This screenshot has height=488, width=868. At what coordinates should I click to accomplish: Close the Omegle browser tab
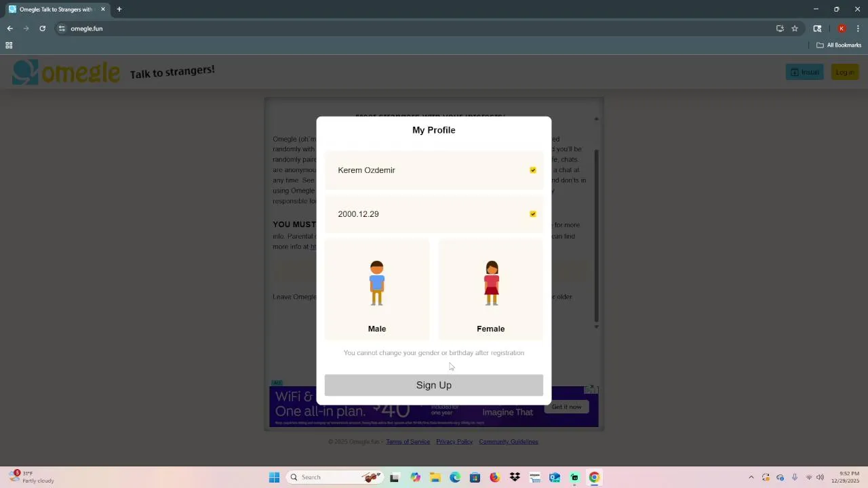103,9
